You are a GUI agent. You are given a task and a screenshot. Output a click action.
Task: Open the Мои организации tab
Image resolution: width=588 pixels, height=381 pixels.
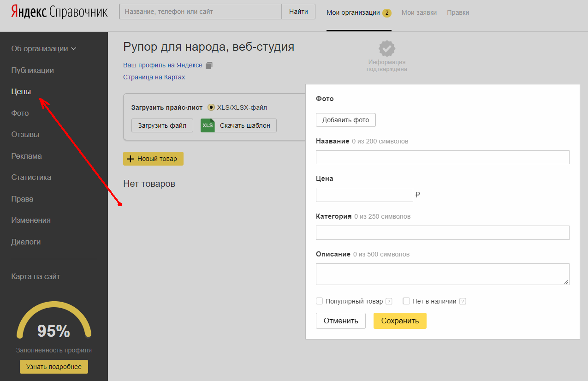359,12
